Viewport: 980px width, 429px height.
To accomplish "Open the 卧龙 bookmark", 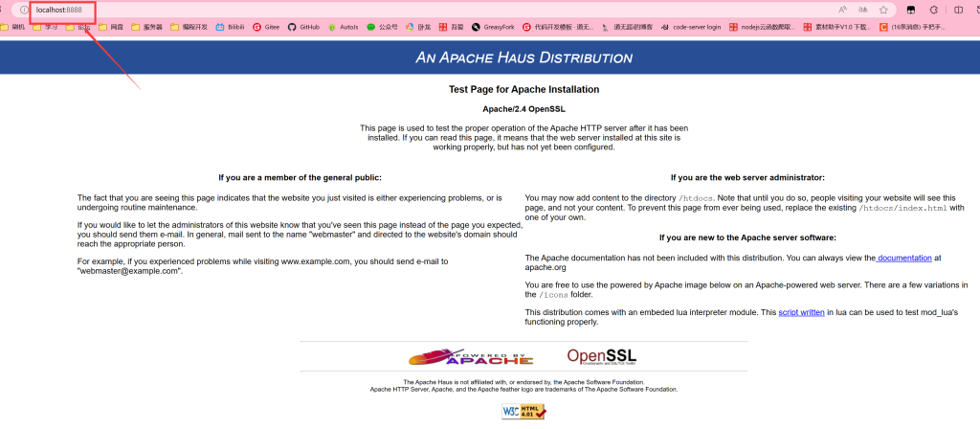I will pos(419,28).
